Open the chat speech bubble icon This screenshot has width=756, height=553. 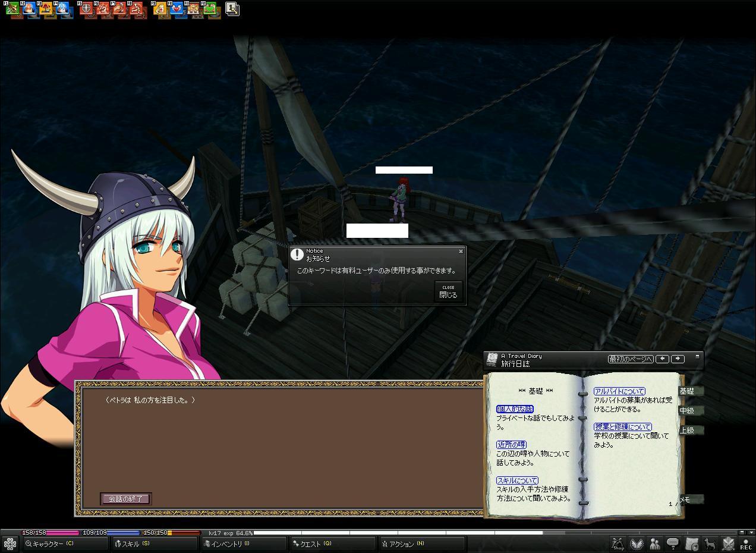673,543
